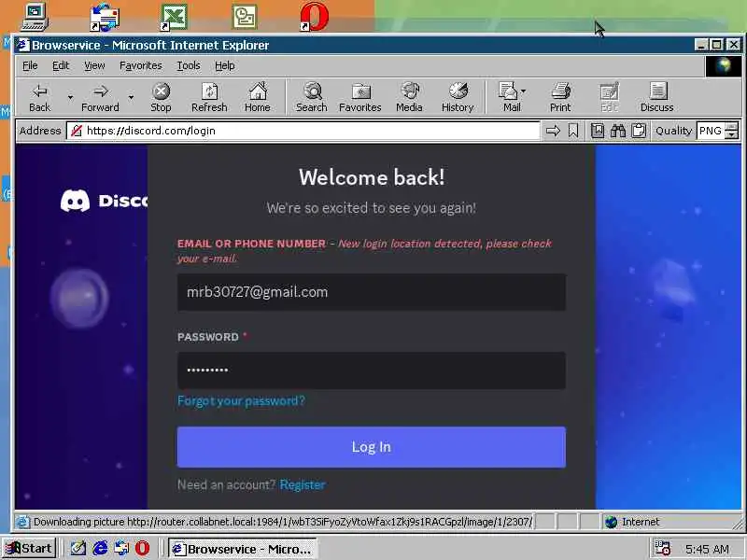Viewport: 747px width, 560px height.
Task: Open the Mail toolbar button
Action: point(512,98)
